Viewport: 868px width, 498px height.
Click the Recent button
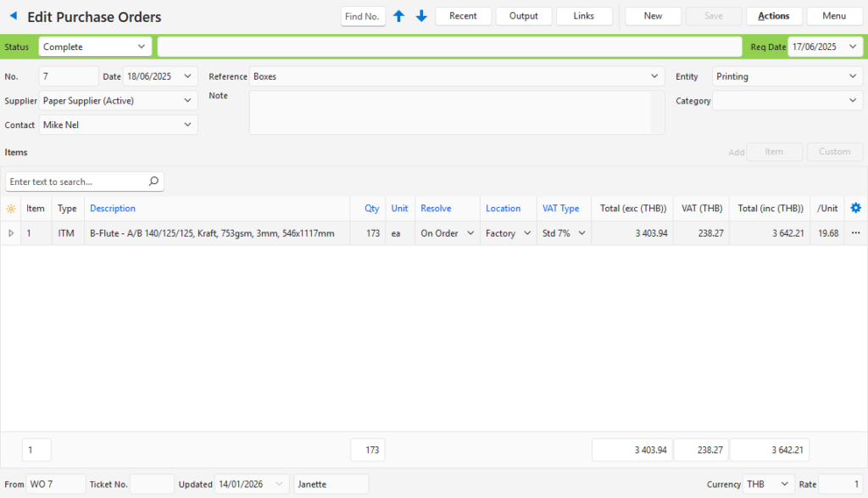click(463, 16)
